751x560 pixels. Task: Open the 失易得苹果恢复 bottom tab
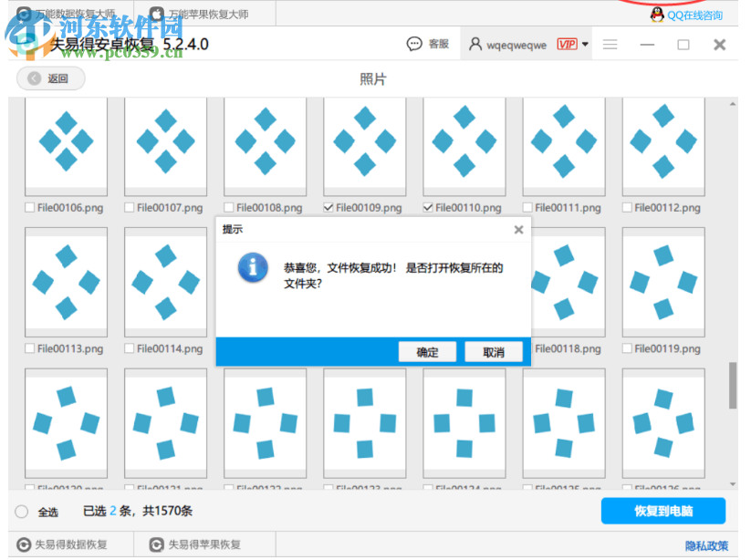(x=204, y=544)
